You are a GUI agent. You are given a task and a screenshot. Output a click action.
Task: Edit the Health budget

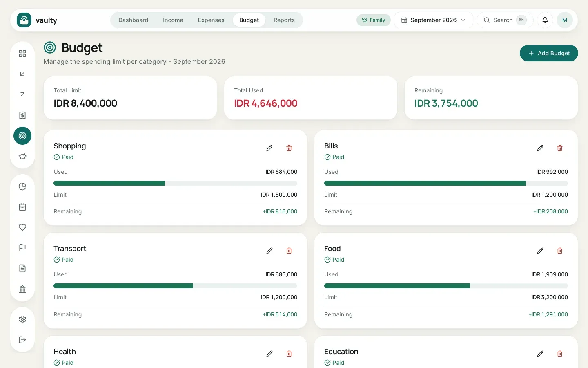[x=269, y=354]
